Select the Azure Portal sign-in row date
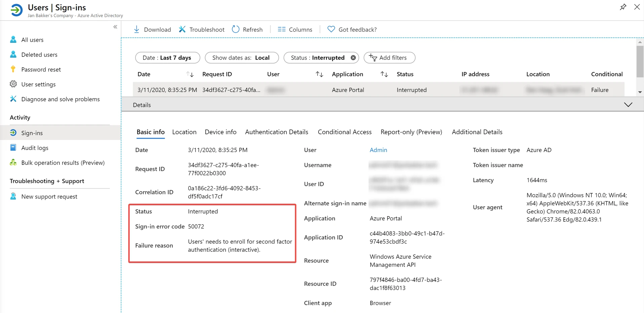The width and height of the screenshot is (644, 313). coord(167,90)
